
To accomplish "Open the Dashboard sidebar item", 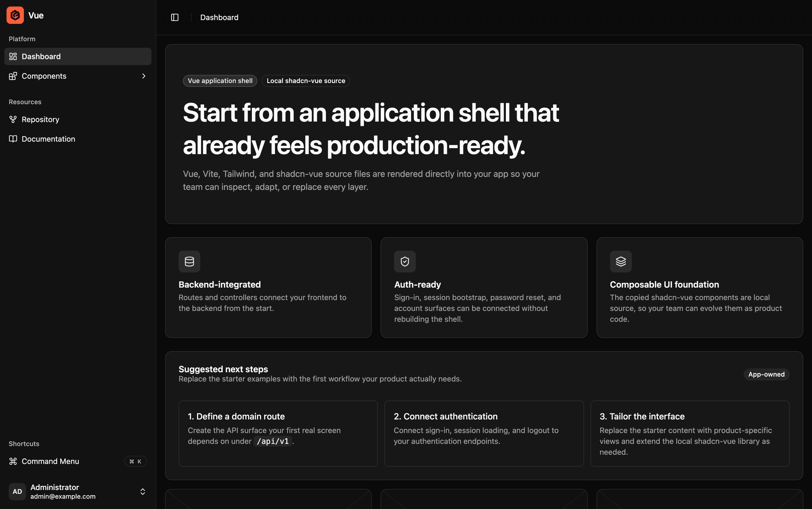I will (x=78, y=56).
